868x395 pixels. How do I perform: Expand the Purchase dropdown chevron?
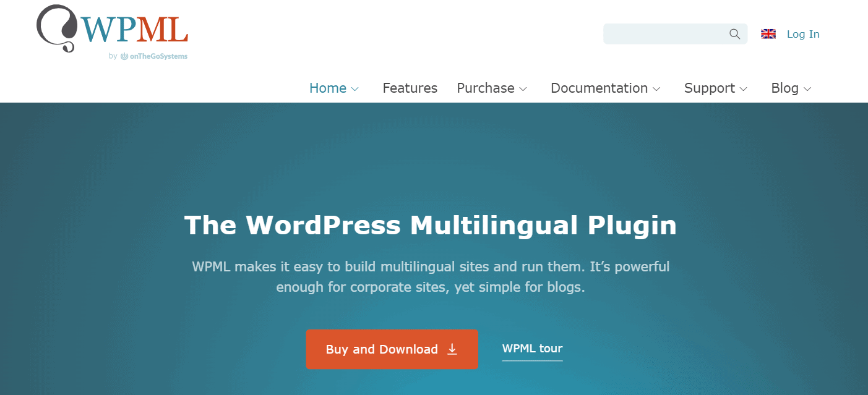[523, 89]
